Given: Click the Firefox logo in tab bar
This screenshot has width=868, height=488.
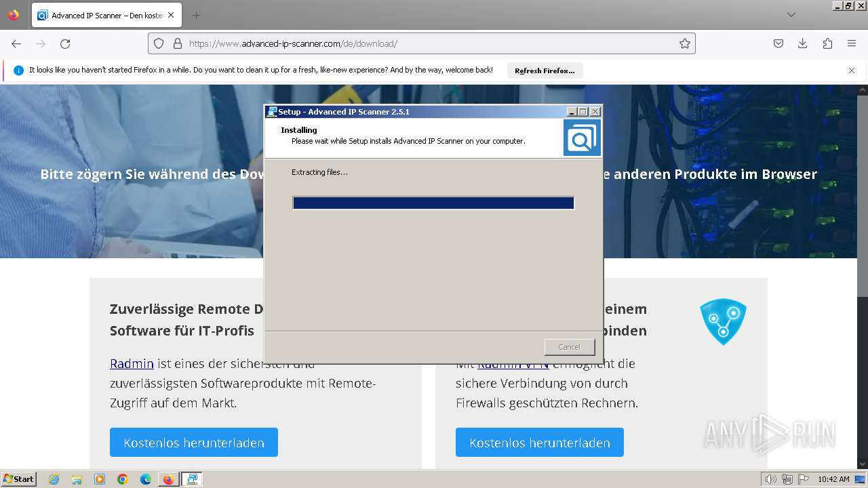Looking at the screenshot, I should tap(14, 15).
